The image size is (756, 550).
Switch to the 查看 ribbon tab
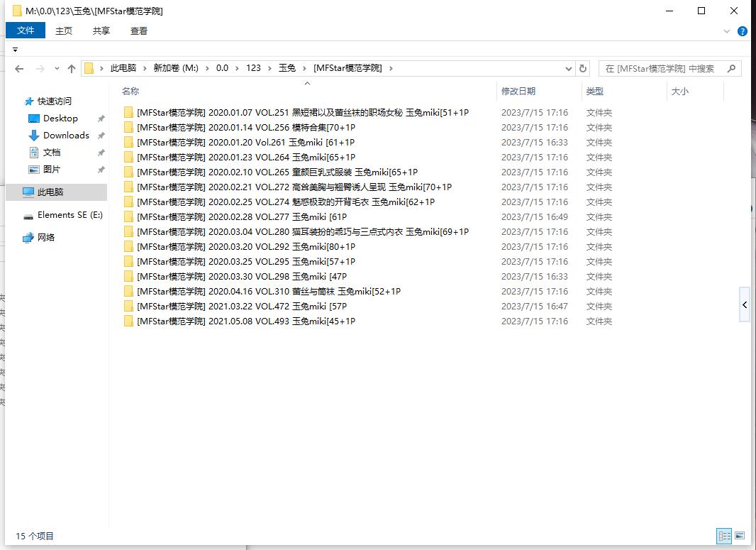tap(139, 31)
